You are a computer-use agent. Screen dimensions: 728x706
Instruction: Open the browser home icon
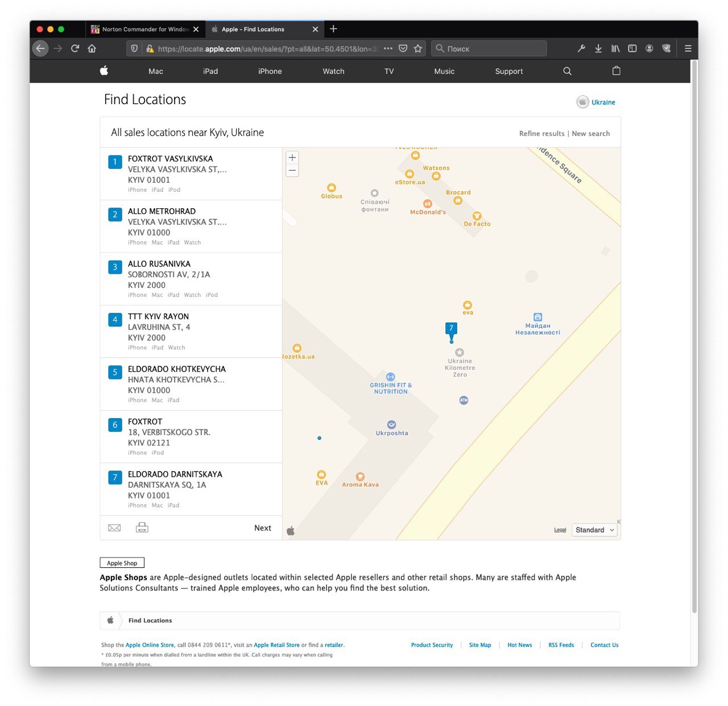pos(92,49)
